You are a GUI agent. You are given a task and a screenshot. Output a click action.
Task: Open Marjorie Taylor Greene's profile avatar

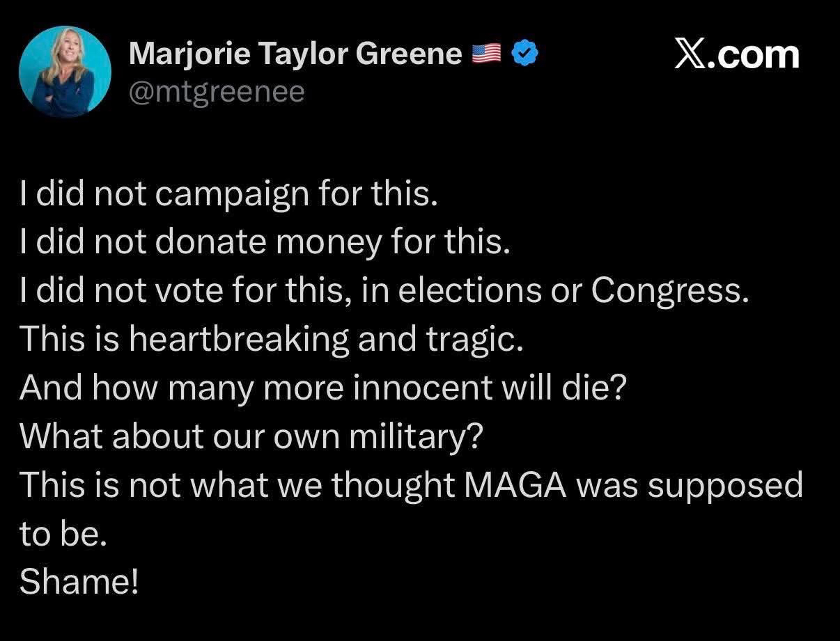(65, 72)
